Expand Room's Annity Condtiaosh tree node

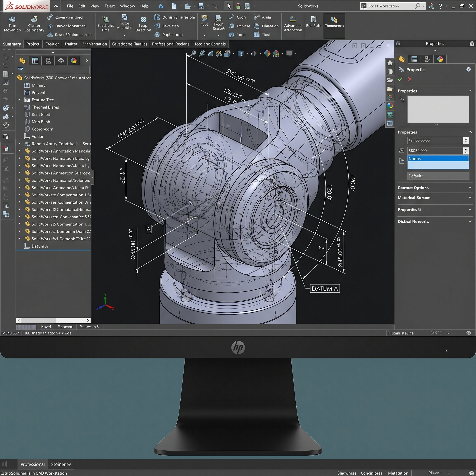click(x=19, y=144)
